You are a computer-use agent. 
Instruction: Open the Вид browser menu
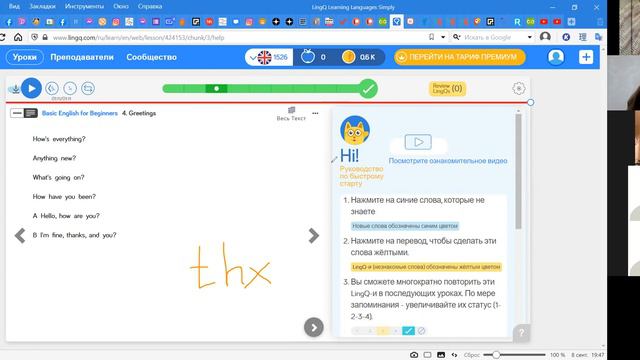click(x=14, y=7)
